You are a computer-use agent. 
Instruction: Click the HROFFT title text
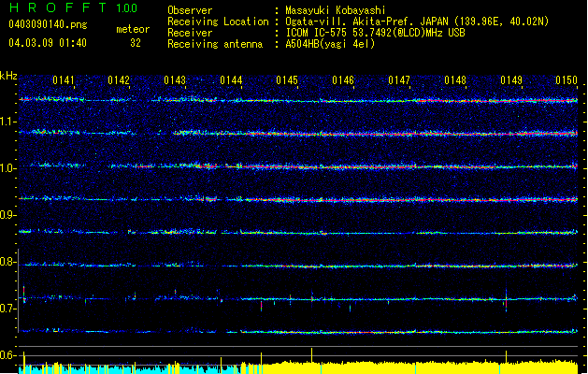click(x=58, y=8)
